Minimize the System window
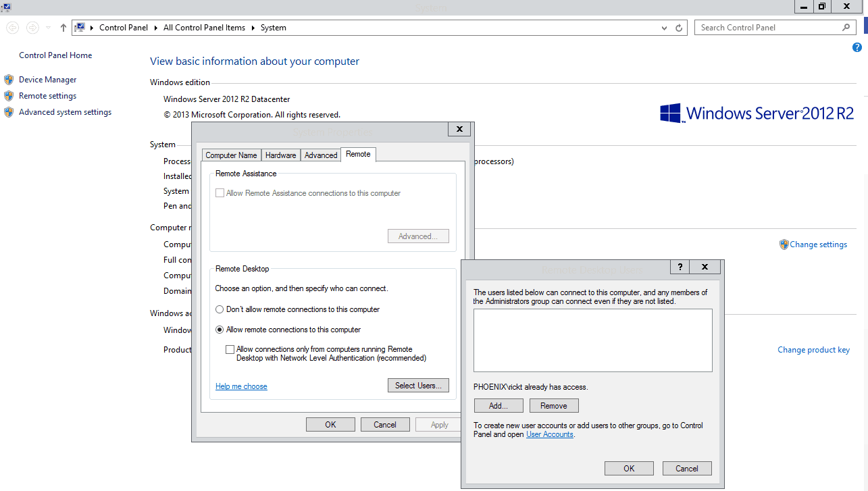 click(802, 6)
